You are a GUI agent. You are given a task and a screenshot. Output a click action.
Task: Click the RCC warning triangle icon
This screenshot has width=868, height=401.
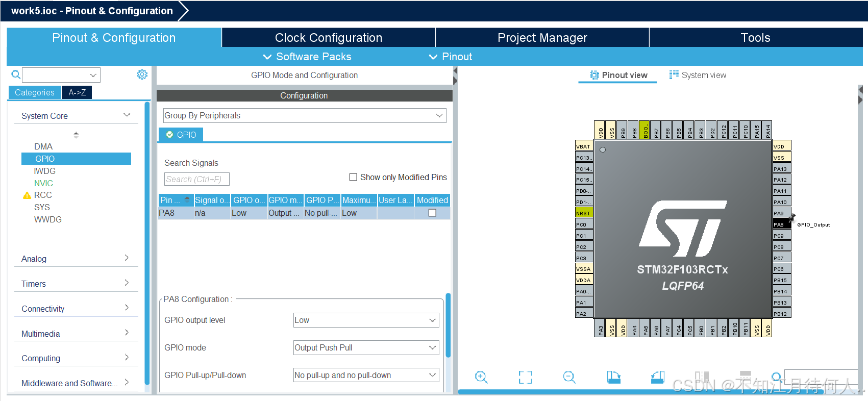tap(27, 195)
